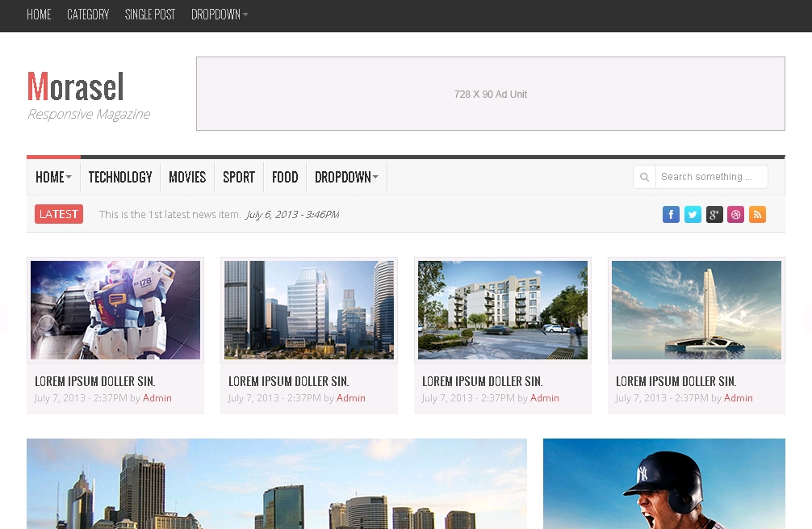Open the 1st latest news item
This screenshot has height=529, width=812.
tap(170, 215)
